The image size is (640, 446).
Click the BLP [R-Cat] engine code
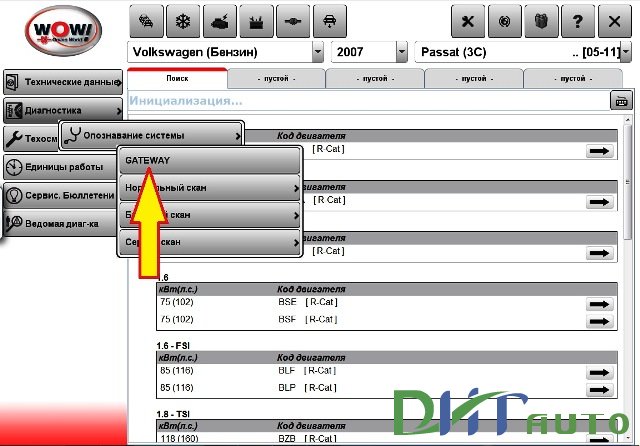coord(307,388)
